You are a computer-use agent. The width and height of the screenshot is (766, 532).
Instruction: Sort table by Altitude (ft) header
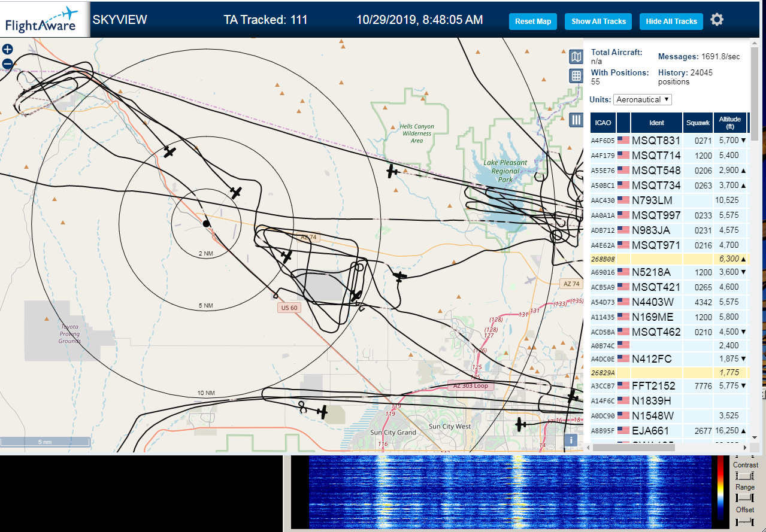(730, 123)
